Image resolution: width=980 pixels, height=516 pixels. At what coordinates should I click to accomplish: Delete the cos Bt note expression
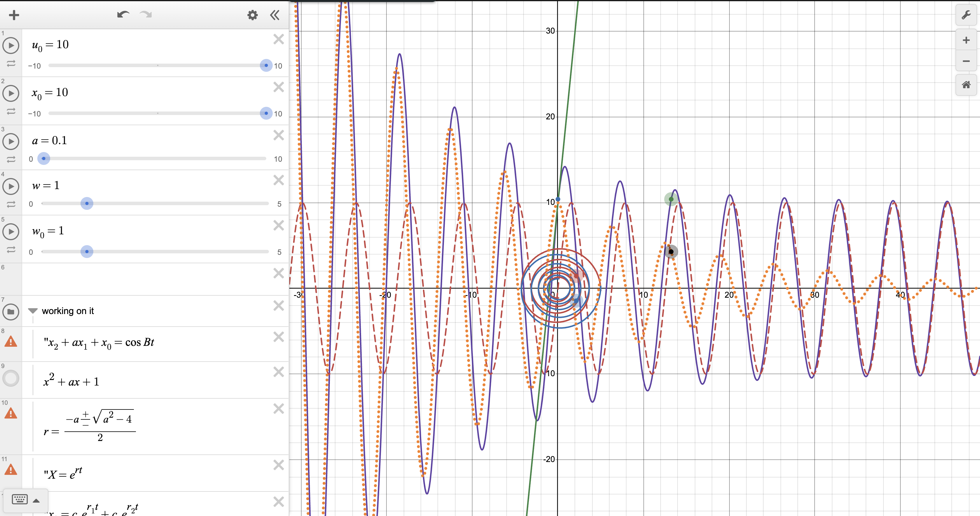pos(279,337)
